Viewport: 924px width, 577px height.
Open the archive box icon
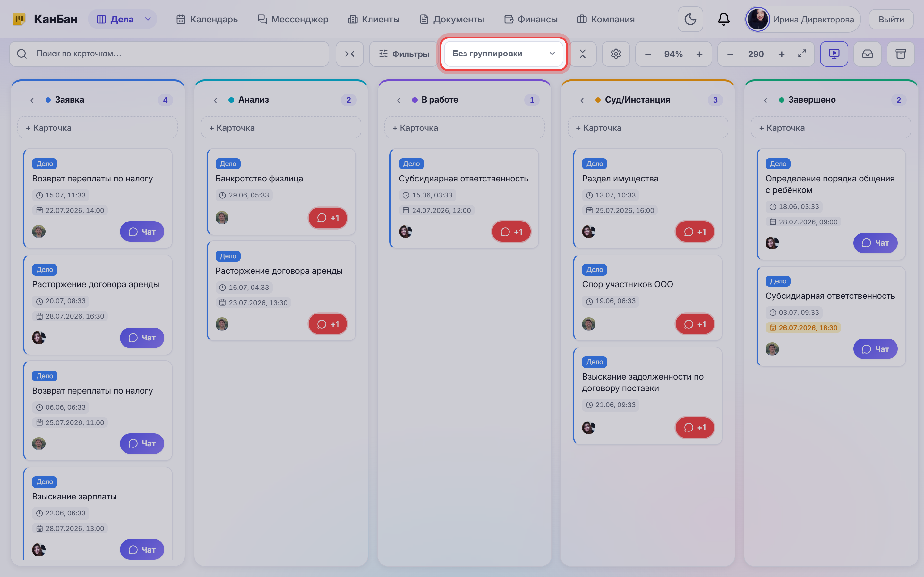point(901,54)
